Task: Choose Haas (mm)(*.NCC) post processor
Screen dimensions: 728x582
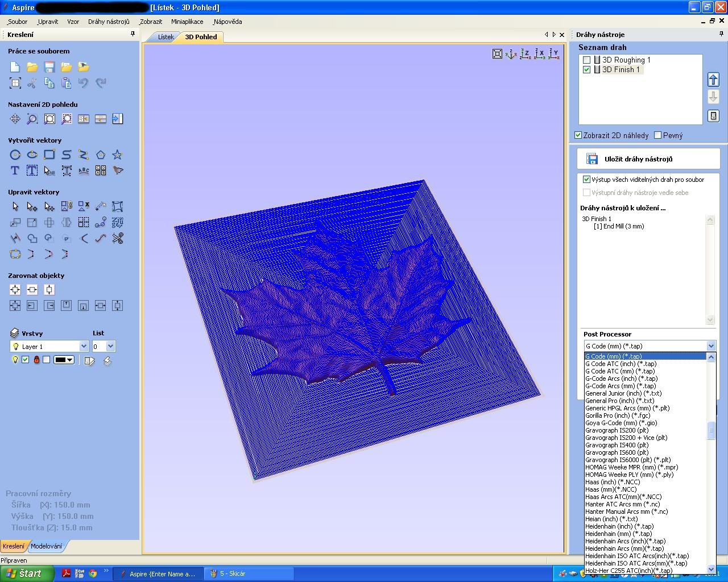Action: pos(611,489)
